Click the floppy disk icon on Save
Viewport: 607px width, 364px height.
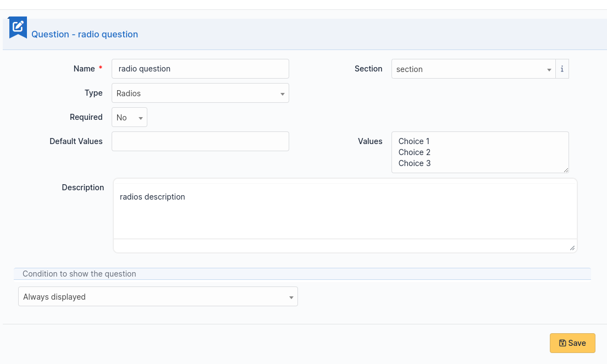point(562,343)
